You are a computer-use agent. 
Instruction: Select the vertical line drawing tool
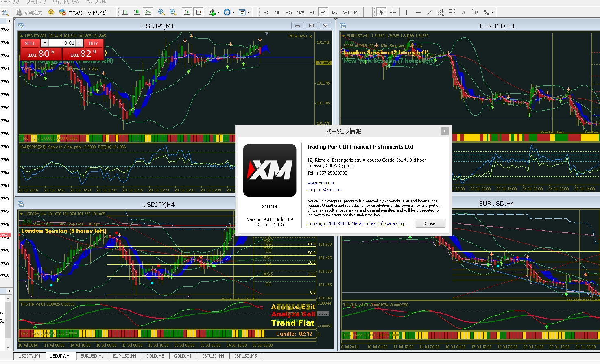point(406,12)
